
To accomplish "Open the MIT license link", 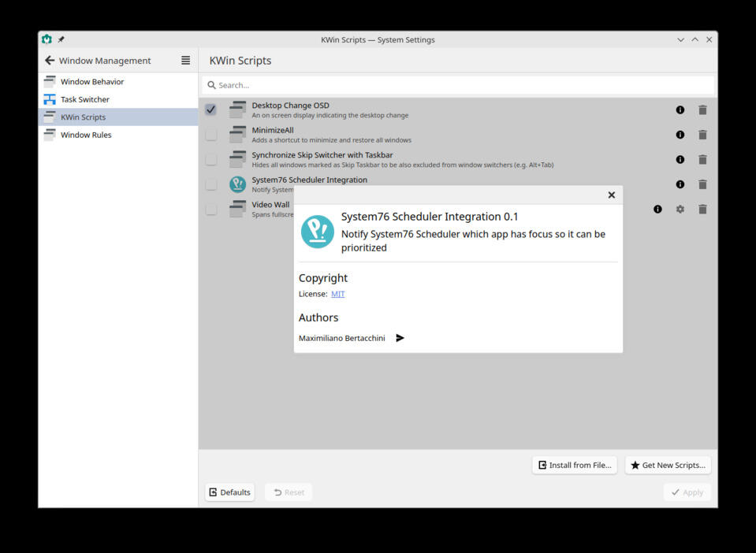I will [x=337, y=294].
